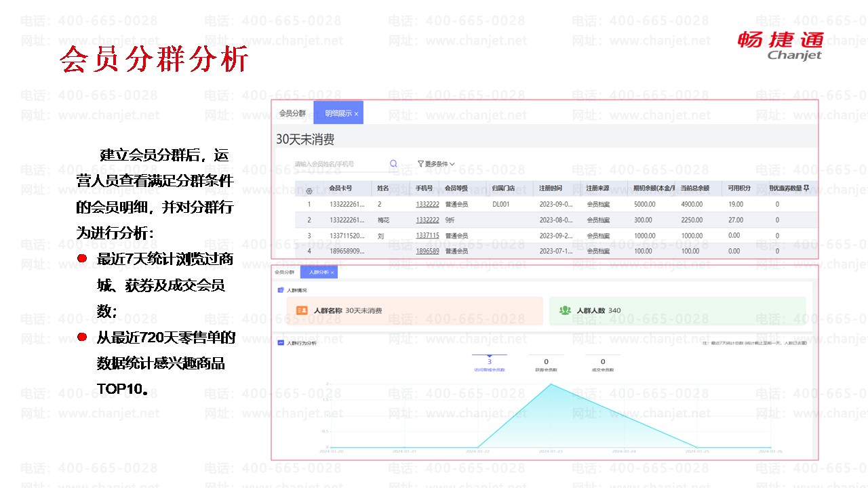The width and height of the screenshot is (868, 488).
Task: Open phone number 1332222 in row 1
Action: click(428, 204)
